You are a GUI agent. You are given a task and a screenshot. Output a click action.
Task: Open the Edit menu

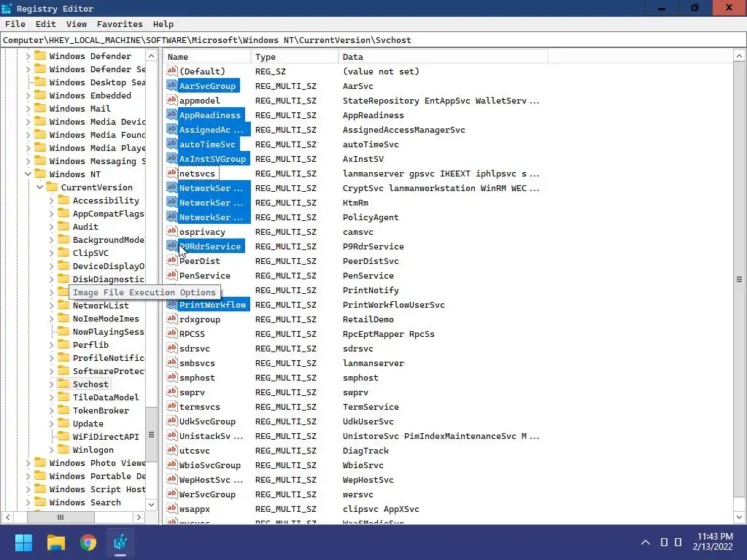[x=46, y=24]
